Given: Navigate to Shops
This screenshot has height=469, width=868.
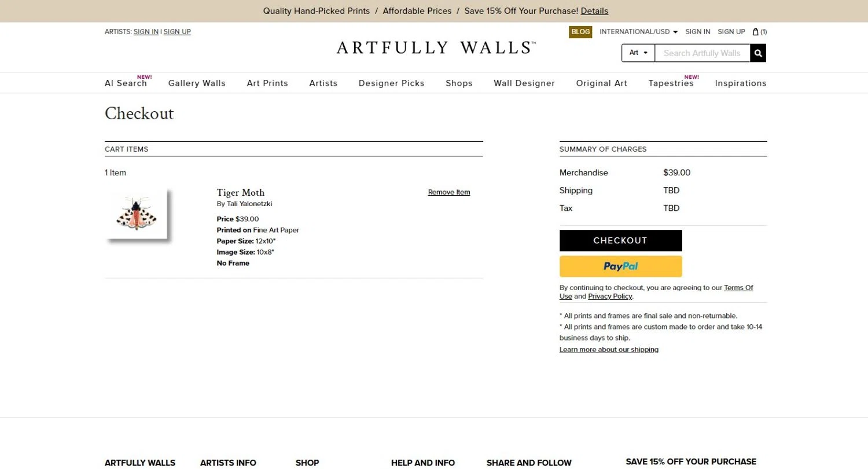Looking at the screenshot, I should tap(459, 83).
